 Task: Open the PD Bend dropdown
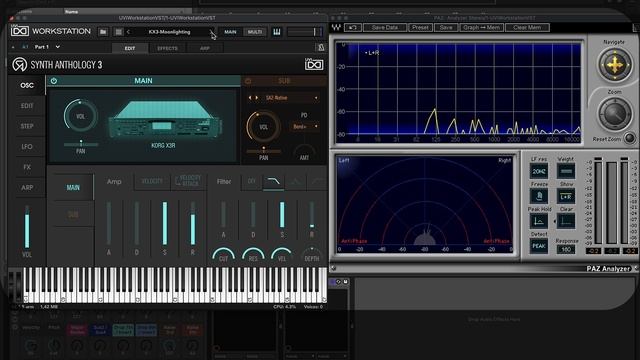(x=305, y=127)
